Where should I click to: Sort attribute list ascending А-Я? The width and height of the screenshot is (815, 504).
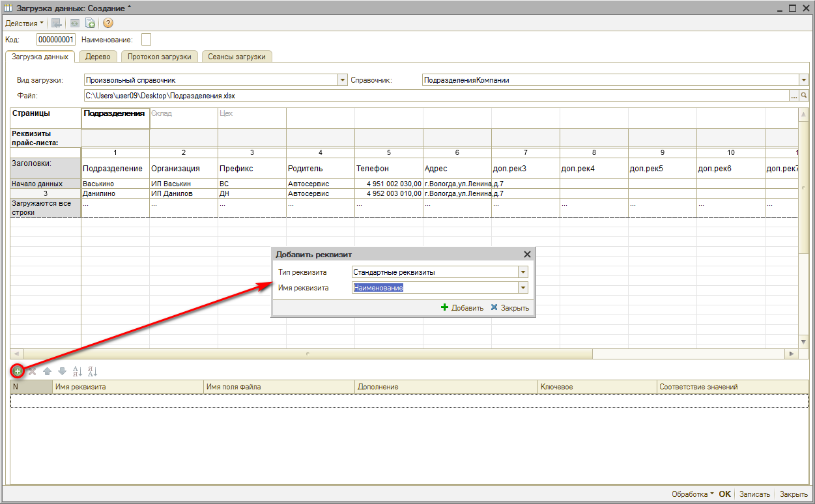coord(77,371)
